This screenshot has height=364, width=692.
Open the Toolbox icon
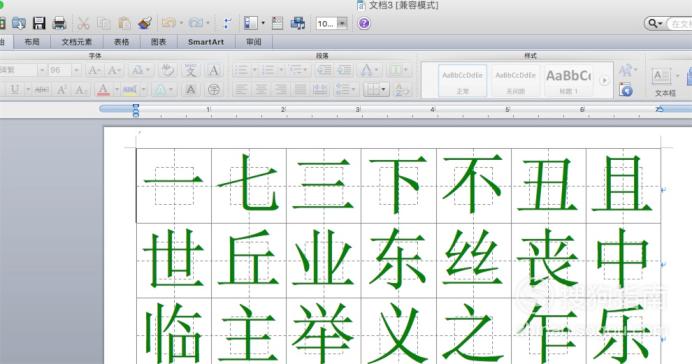pos(277,23)
